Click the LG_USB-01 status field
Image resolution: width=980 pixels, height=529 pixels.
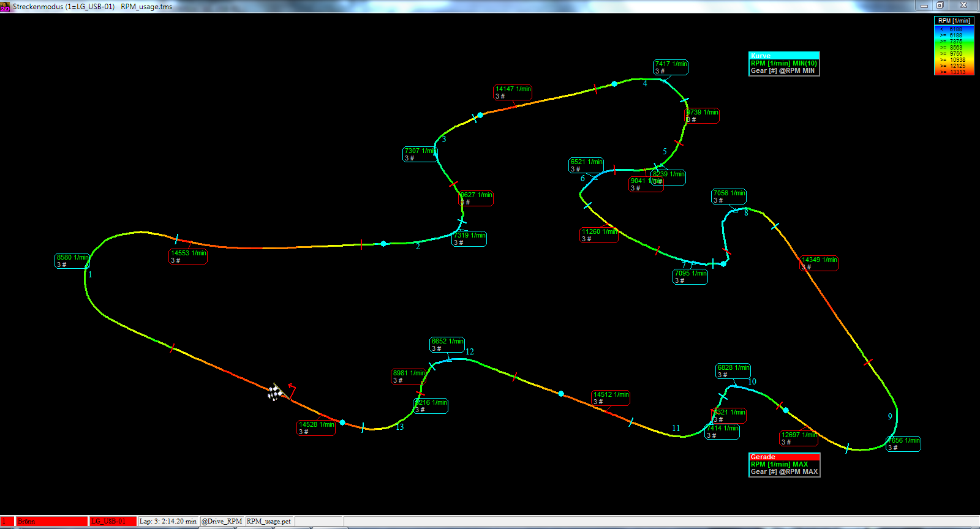[113, 521]
